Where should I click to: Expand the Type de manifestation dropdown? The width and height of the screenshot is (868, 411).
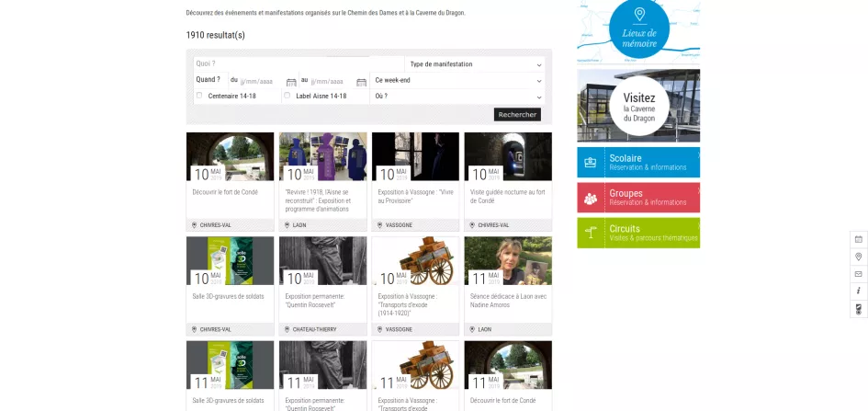[x=475, y=64]
